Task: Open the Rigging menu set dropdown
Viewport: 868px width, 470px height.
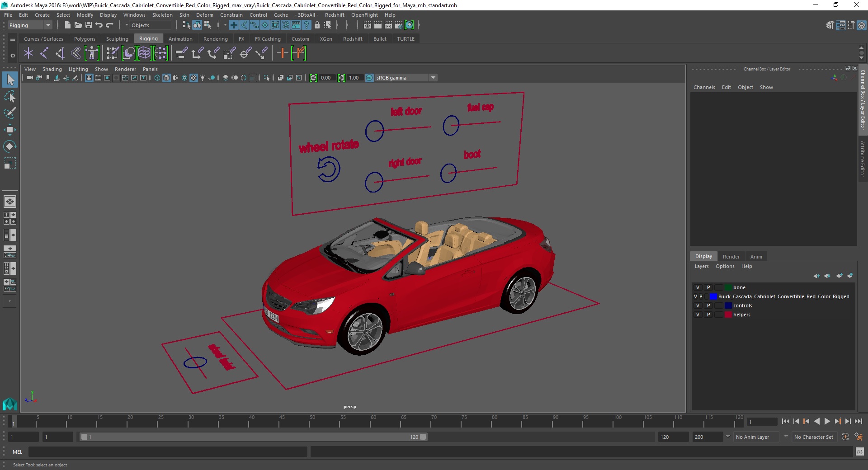Action: (x=30, y=25)
